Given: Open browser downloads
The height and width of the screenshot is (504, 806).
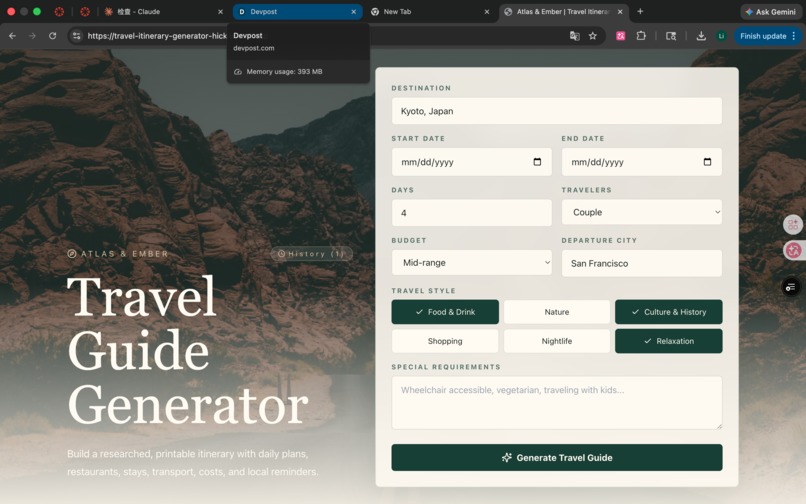Looking at the screenshot, I should [701, 36].
